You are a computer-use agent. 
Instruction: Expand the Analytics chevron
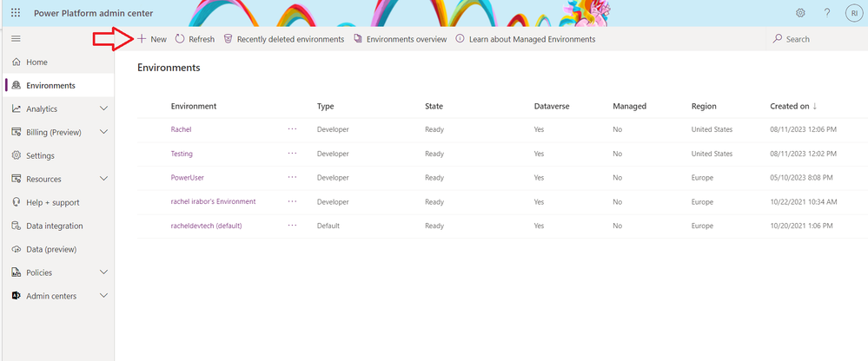point(103,109)
